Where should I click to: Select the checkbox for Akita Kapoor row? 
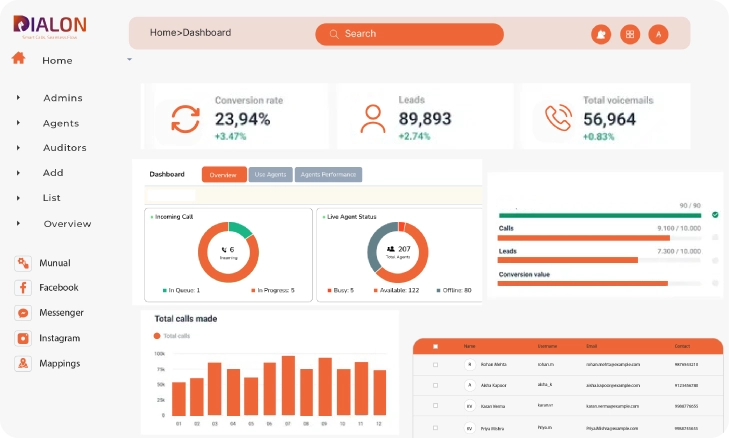pyautogui.click(x=435, y=384)
